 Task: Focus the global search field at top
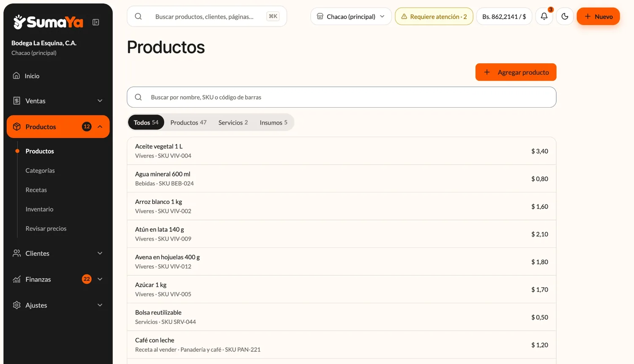click(x=207, y=16)
